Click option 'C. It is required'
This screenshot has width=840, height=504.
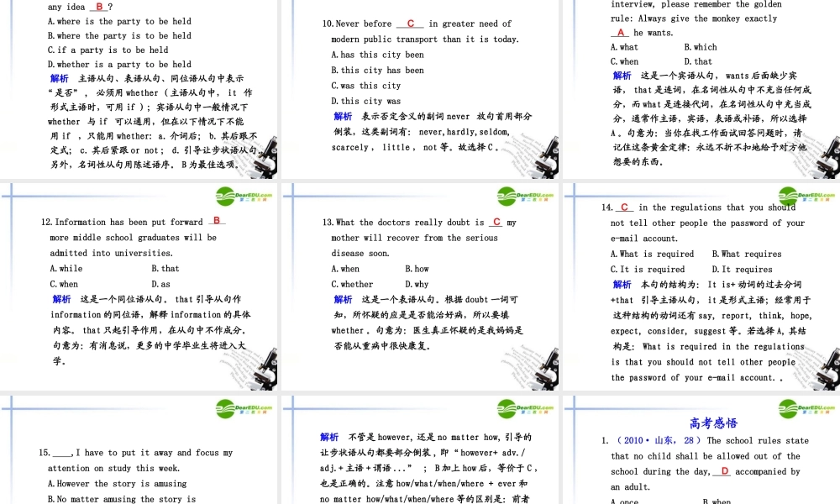tap(648, 270)
